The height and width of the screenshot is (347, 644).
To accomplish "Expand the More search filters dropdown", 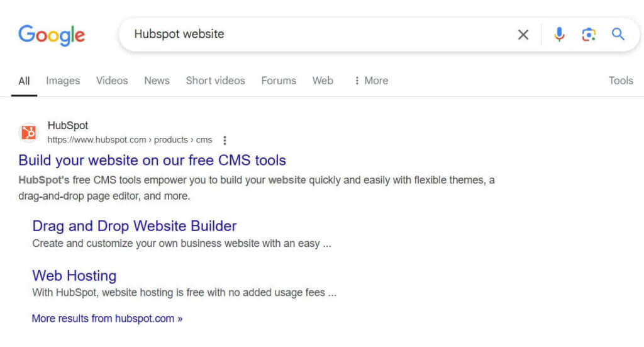I will point(371,81).
